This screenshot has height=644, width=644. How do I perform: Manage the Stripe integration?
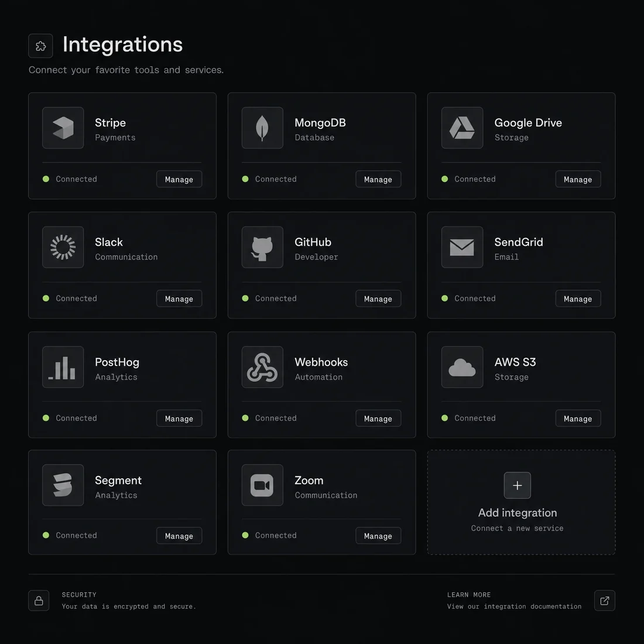(179, 179)
